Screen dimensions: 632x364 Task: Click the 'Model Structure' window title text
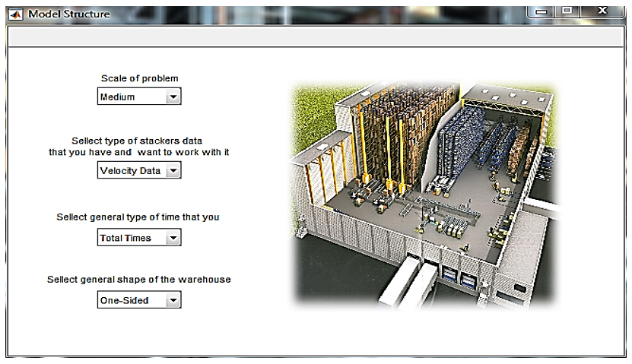[69, 14]
